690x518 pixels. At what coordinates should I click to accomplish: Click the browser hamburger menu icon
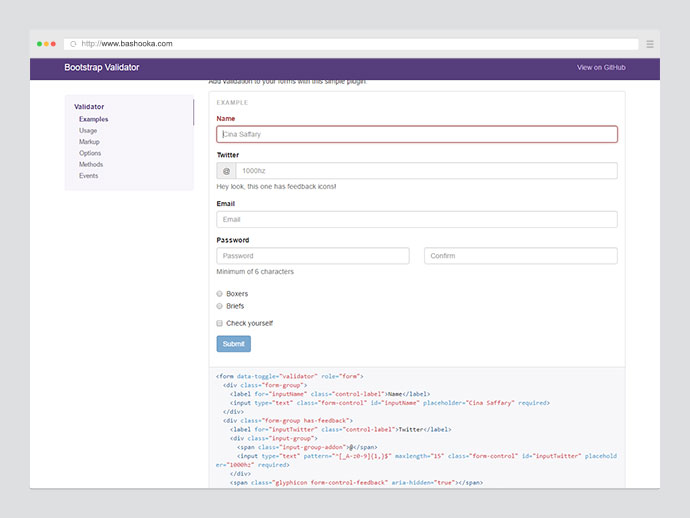[650, 44]
